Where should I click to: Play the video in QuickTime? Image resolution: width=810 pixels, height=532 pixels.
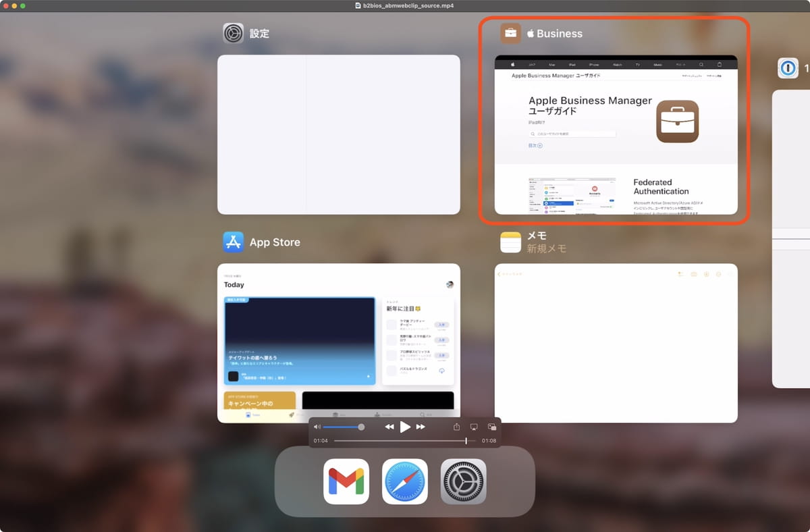405,427
